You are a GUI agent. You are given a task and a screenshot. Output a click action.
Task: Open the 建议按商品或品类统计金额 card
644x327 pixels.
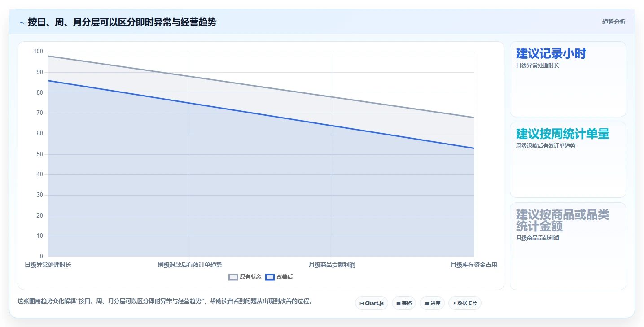point(568,246)
